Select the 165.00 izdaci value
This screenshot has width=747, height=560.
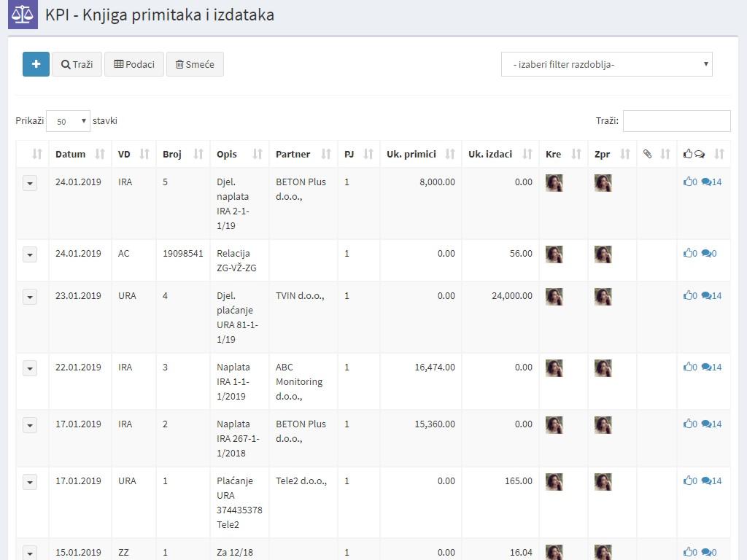click(519, 481)
